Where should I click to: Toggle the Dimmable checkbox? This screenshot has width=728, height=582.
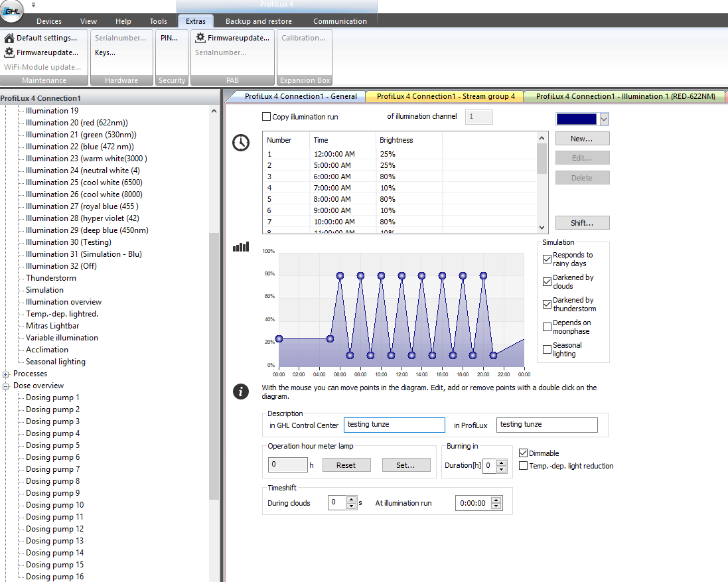pos(523,453)
